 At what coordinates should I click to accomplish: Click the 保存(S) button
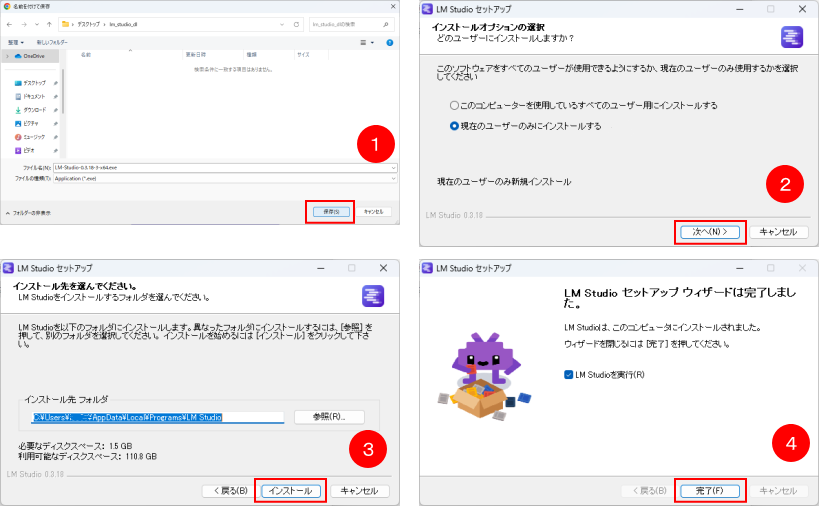(331, 211)
